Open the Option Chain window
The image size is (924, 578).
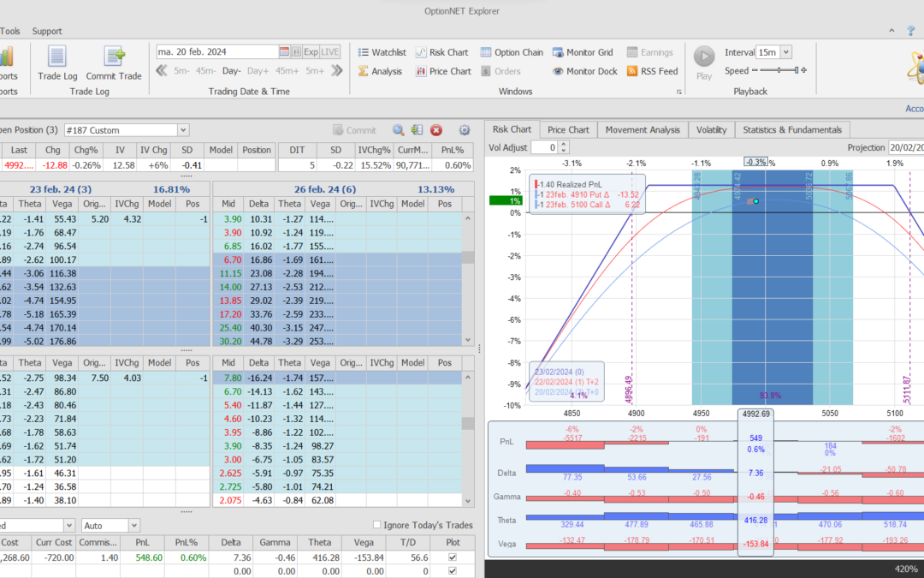click(512, 52)
